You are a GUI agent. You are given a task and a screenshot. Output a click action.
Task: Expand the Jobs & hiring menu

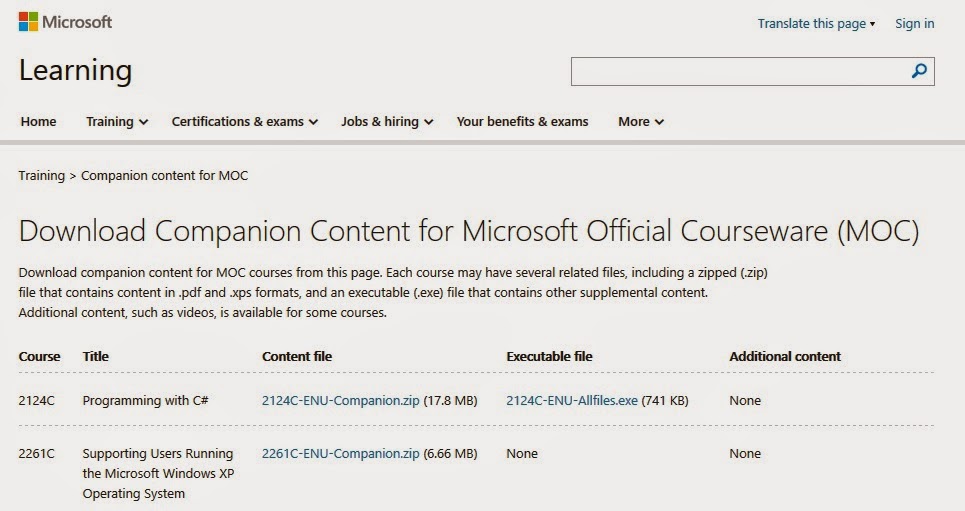pyautogui.click(x=387, y=121)
